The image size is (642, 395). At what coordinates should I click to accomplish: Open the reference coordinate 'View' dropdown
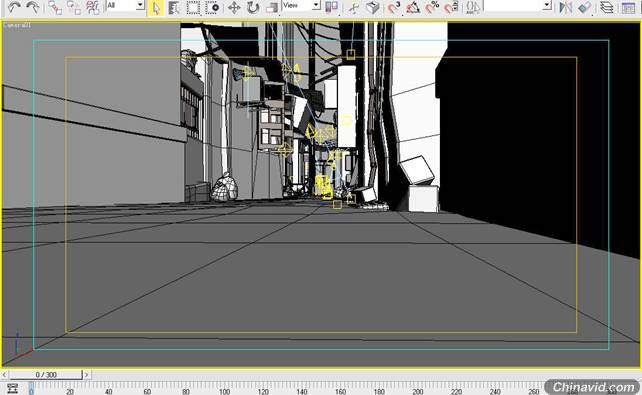(302, 5)
